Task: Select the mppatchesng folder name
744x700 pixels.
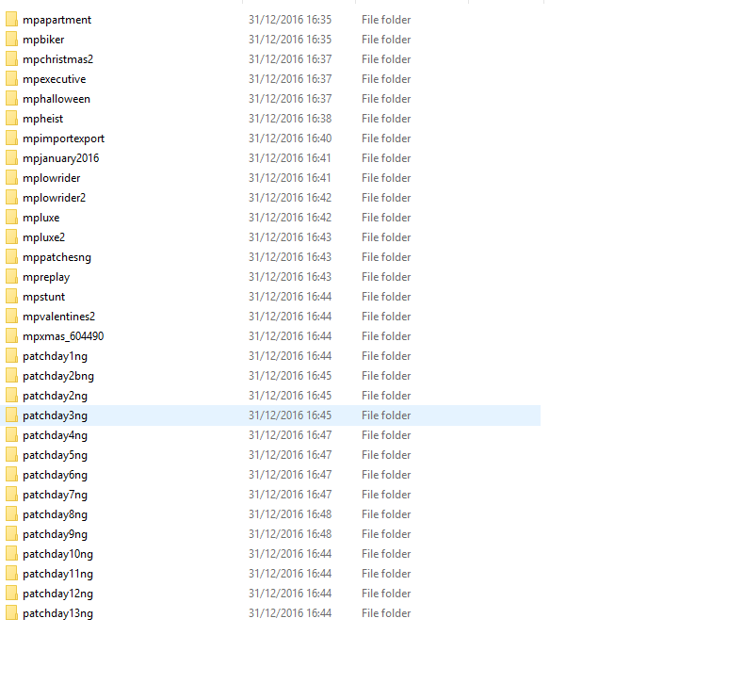Action: click(x=57, y=257)
